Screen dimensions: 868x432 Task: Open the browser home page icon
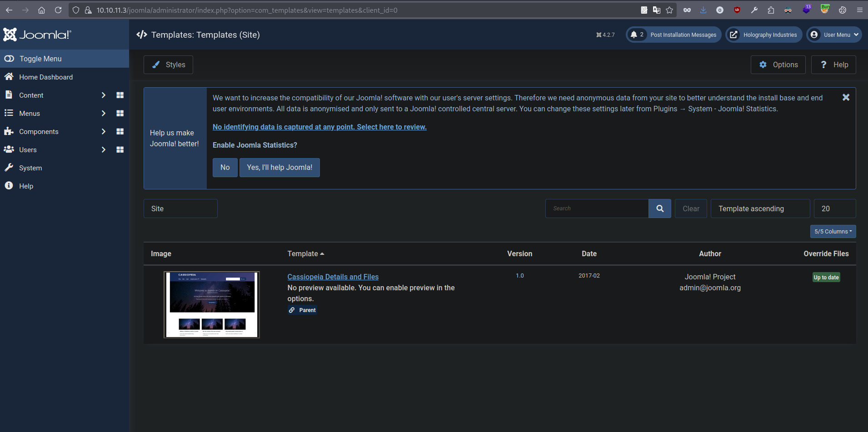coord(41,10)
